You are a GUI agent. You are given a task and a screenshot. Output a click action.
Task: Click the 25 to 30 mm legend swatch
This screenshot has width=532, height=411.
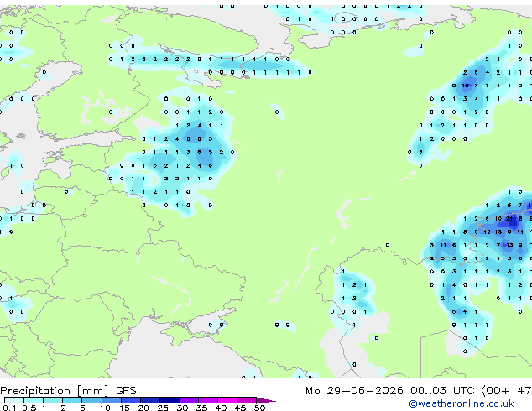[x=170, y=400]
